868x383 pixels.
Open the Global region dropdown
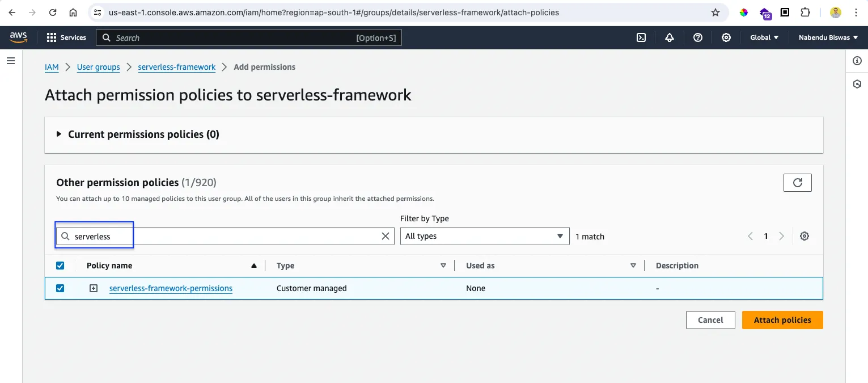(764, 37)
